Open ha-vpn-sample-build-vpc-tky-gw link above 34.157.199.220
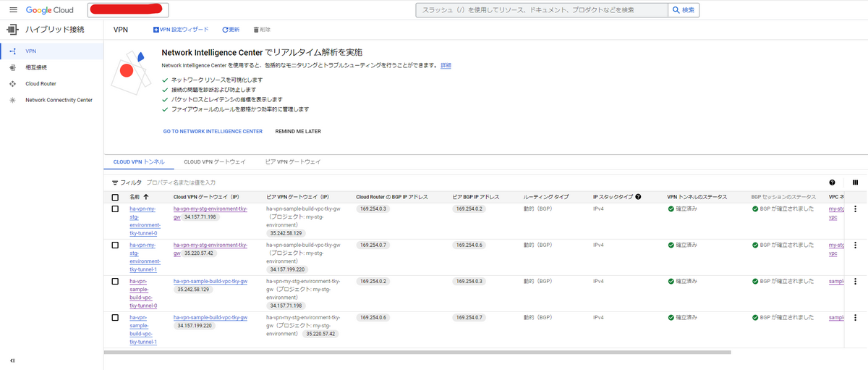Viewport: 868px width, 370px height. (x=210, y=317)
